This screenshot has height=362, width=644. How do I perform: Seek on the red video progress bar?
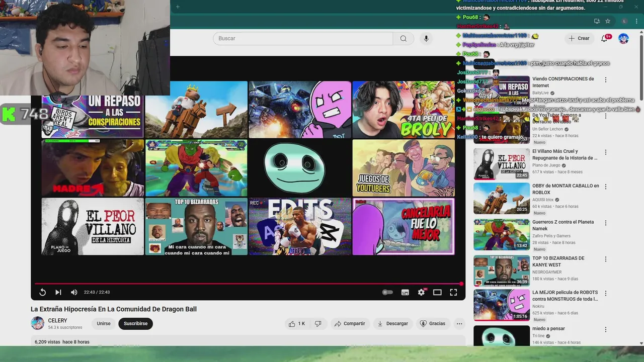point(248,284)
